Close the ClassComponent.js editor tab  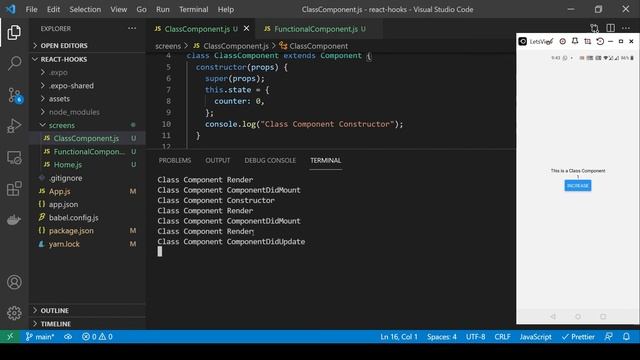(247, 29)
